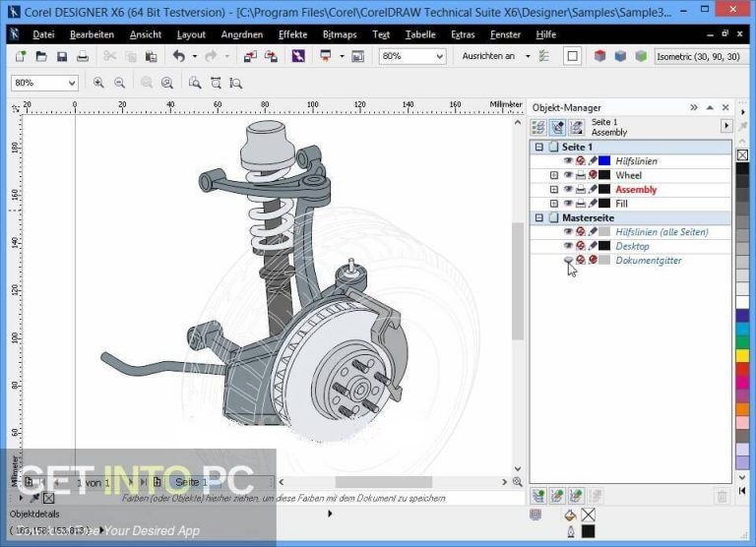Click the Zoom out magnifier icon
756x547 pixels.
click(119, 83)
